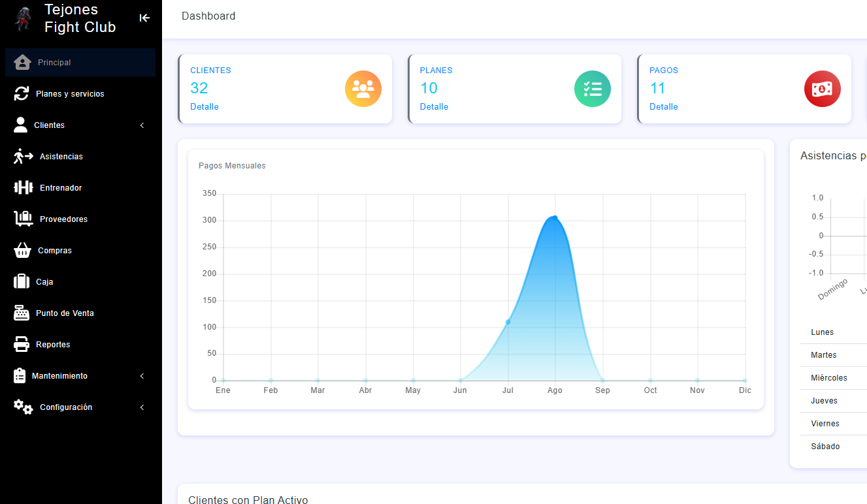This screenshot has width=867, height=504.
Task: Expand the Configuración submenu chevron
Action: click(x=142, y=407)
